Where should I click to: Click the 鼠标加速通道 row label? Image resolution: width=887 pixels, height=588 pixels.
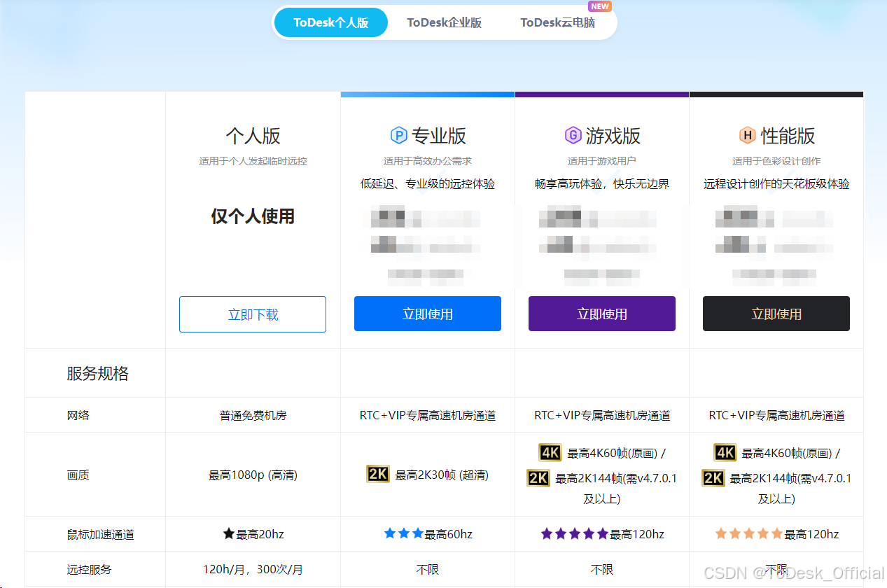101,535
